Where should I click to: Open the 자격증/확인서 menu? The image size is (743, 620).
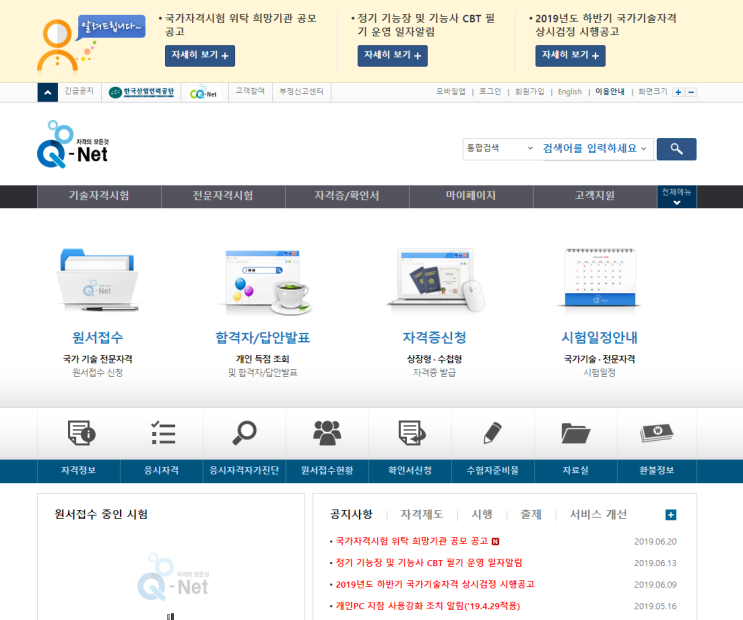pos(347,196)
